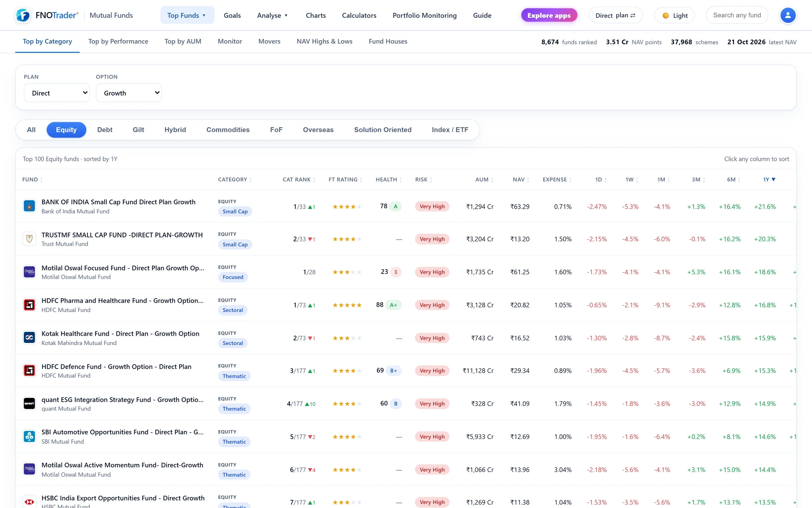Click Motilal Oswal Focused Fund logo
The width and height of the screenshot is (812, 508).
pyautogui.click(x=29, y=272)
